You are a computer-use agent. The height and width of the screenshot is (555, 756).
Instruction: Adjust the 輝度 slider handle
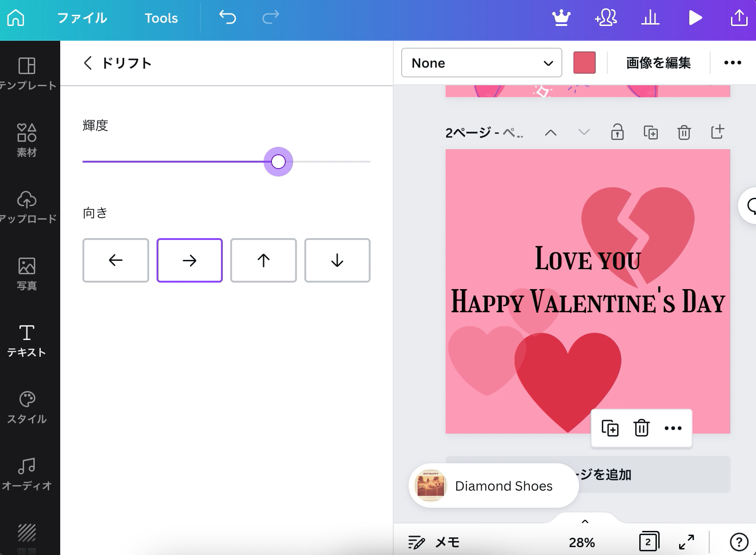[x=278, y=162]
